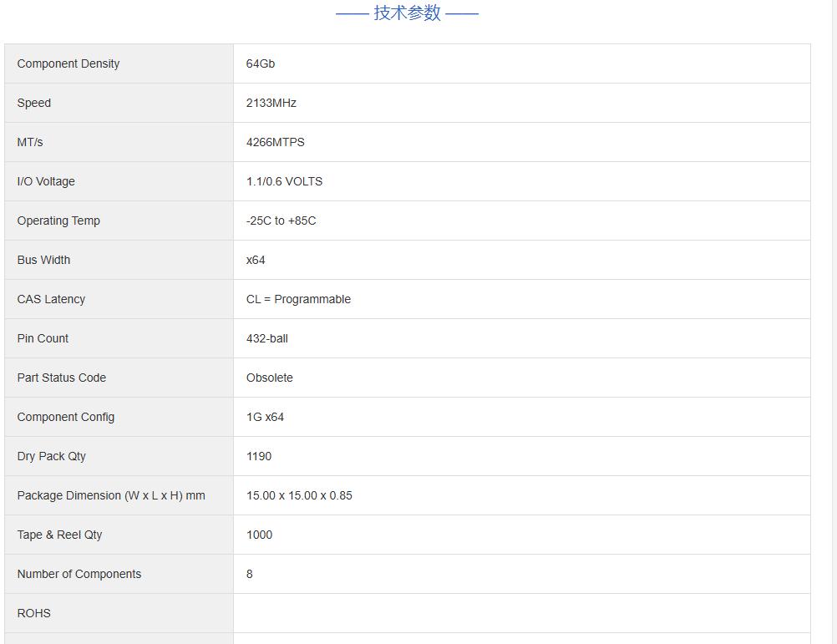Select the Tape & Reel Qty value 1000
837x644 pixels.
(259, 535)
